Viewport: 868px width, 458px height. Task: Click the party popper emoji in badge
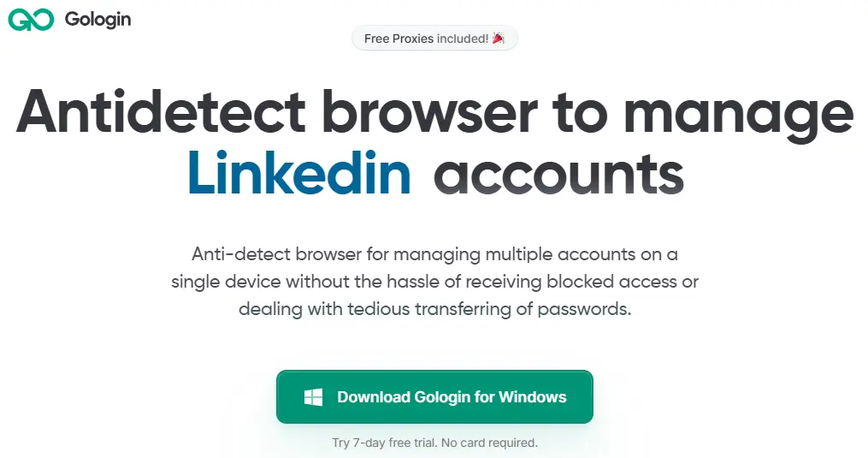[x=499, y=39]
